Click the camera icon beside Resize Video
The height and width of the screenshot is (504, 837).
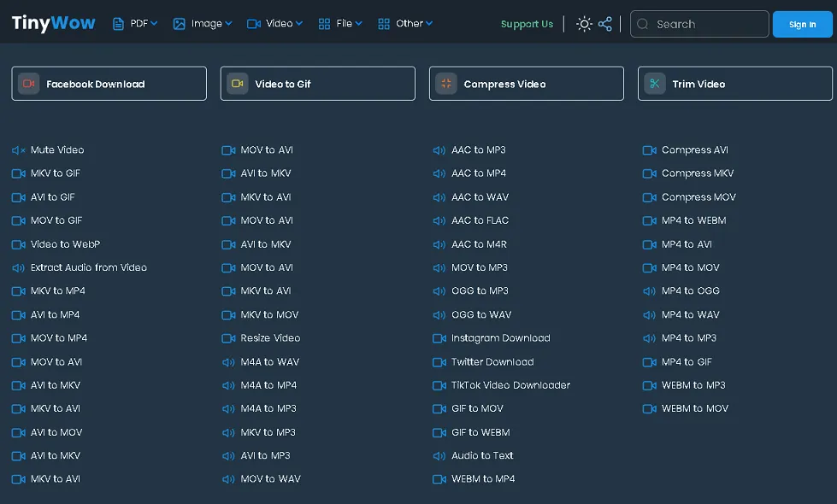tap(228, 338)
